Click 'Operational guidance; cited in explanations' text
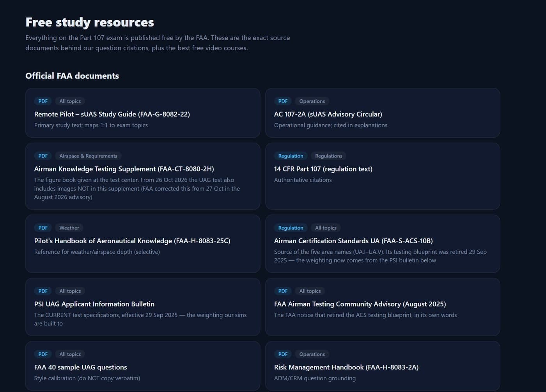This screenshot has height=392, width=546. tap(331, 125)
